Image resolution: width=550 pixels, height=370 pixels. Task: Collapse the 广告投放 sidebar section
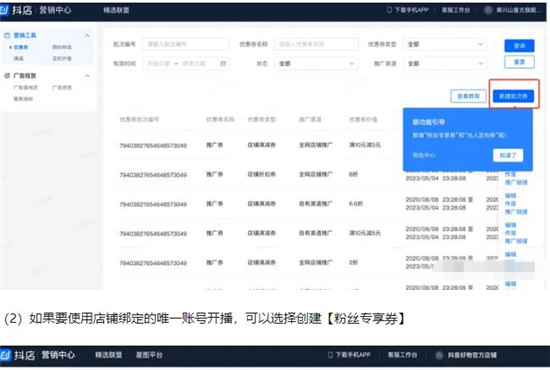(87, 76)
